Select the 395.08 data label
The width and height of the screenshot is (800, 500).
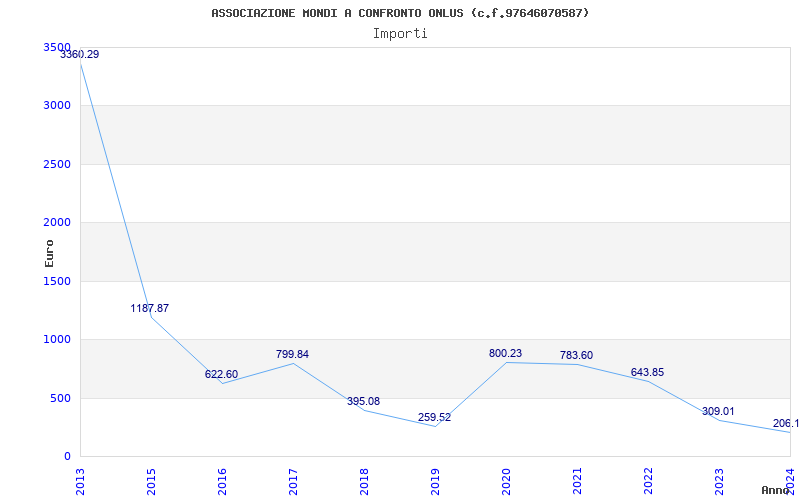coord(363,401)
